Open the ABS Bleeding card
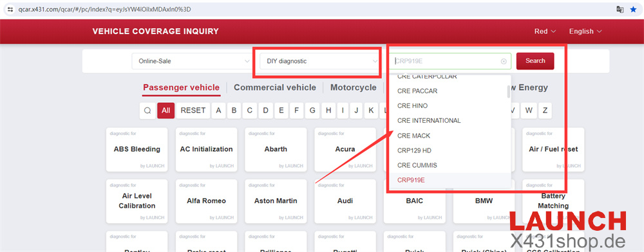 click(137, 149)
